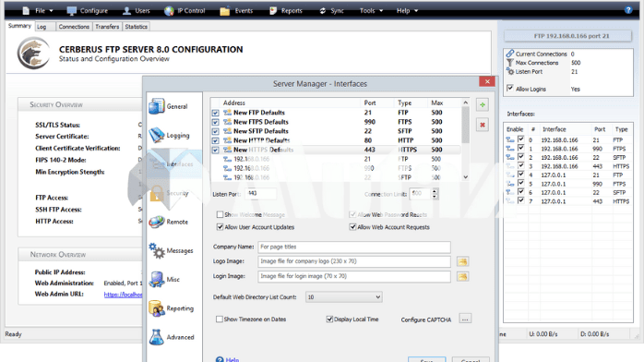Click the Logo Image path field
644x362 pixels.
354,261
